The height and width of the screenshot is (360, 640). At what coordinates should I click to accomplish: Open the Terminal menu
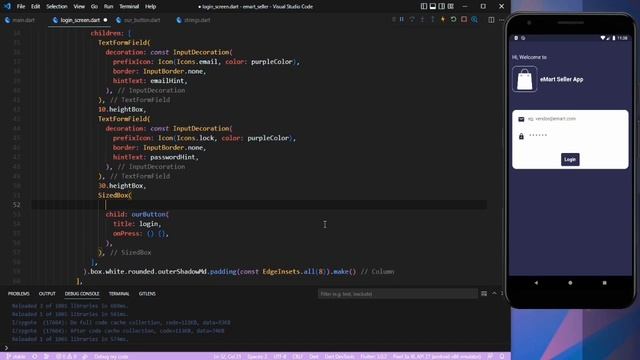(129, 7)
